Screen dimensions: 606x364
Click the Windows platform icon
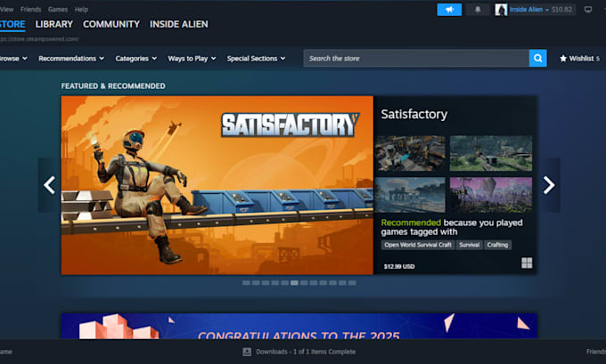pos(527,263)
